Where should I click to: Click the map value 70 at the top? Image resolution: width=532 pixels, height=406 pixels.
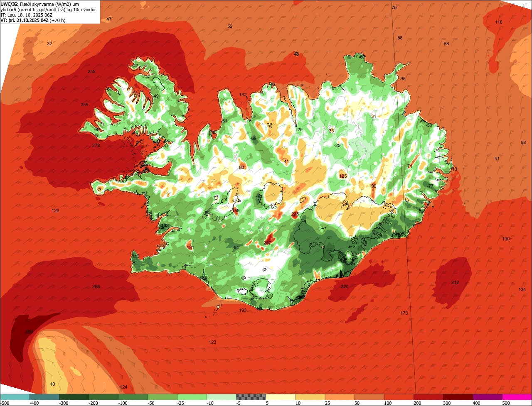[x=394, y=8]
